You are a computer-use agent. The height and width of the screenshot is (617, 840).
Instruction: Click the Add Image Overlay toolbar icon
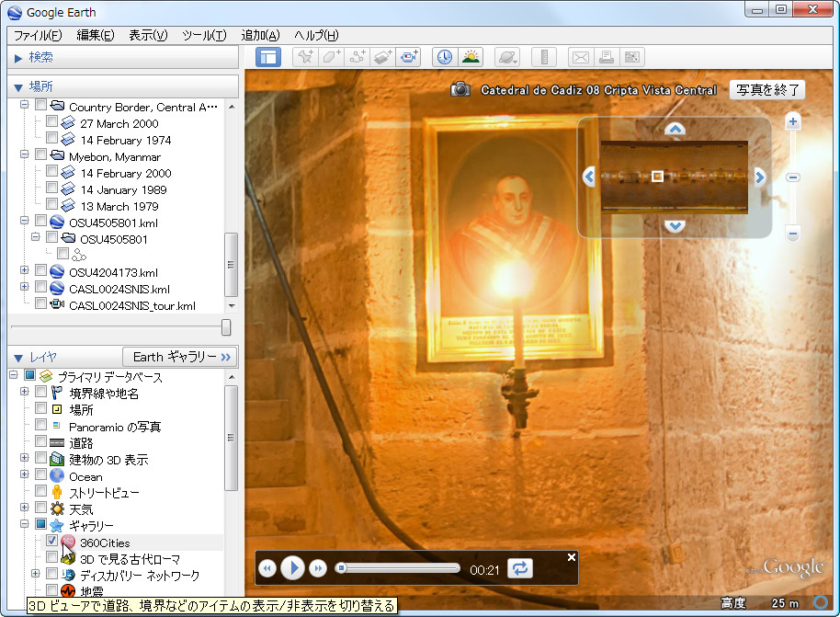tap(382, 57)
